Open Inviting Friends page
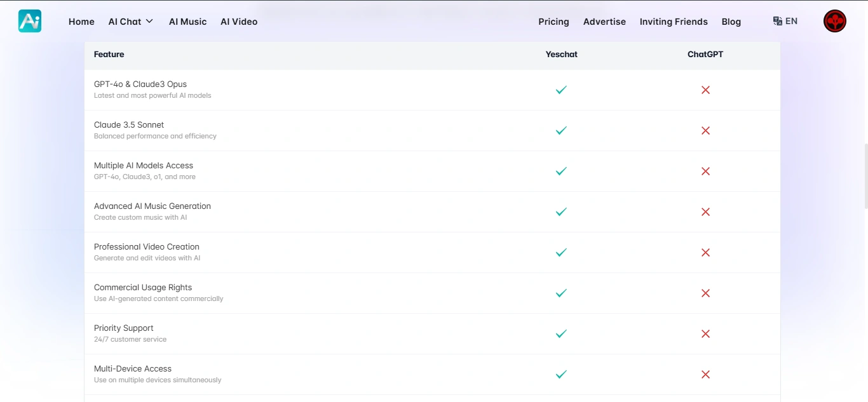This screenshot has height=402, width=868. coord(674,22)
